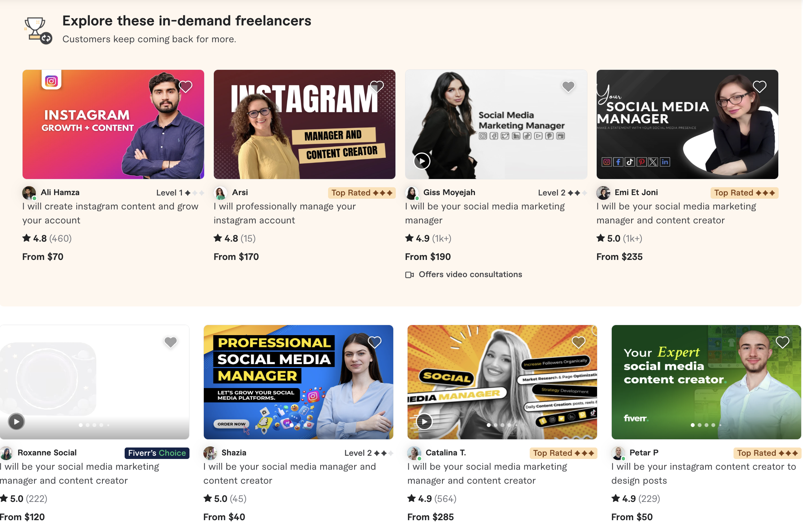803x532 pixels.
Task: Add Shazia's gig to favorites
Action: [x=375, y=342]
